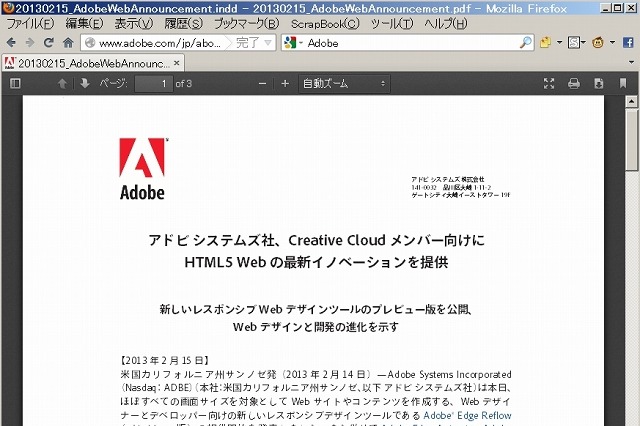Click the PDF vertical scrollbar thumb
Screen dimensions: 640x426
[x=631, y=140]
